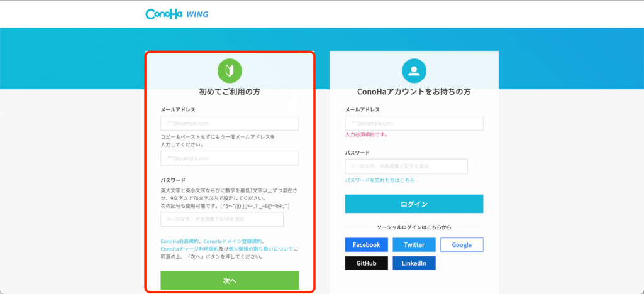Click the 初めてご利用の方 heading

(230, 92)
